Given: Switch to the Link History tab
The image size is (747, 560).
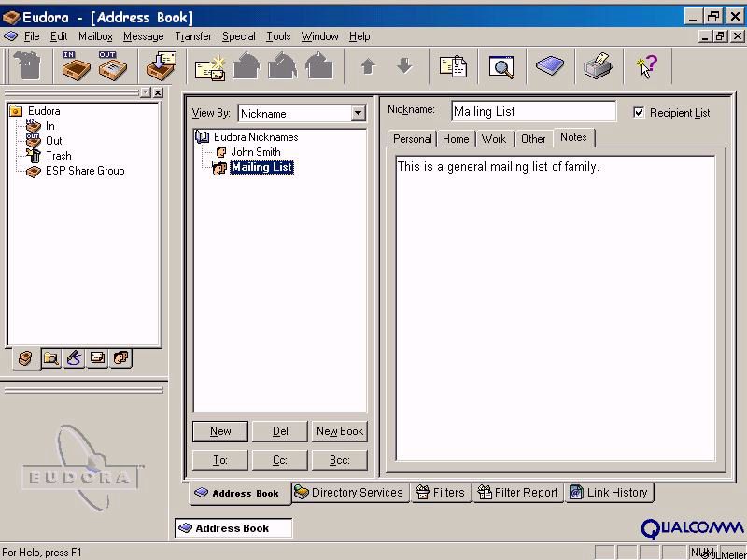Looking at the screenshot, I should (610, 493).
